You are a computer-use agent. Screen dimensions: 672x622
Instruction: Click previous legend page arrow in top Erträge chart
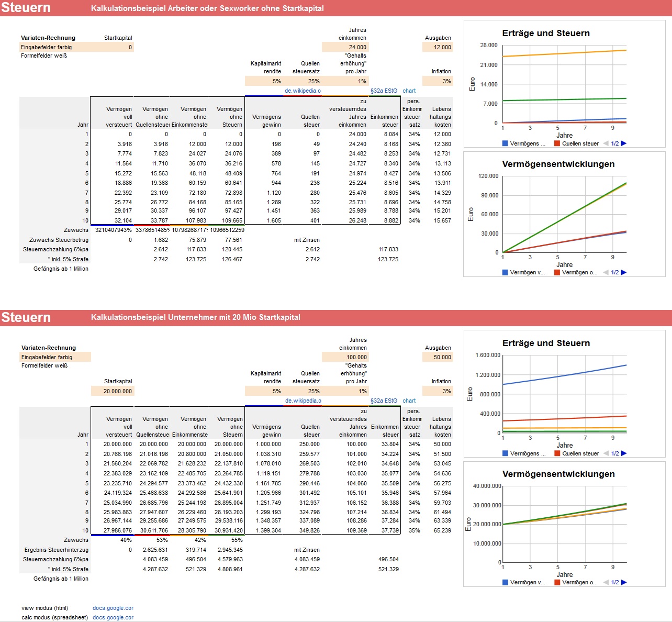point(606,143)
